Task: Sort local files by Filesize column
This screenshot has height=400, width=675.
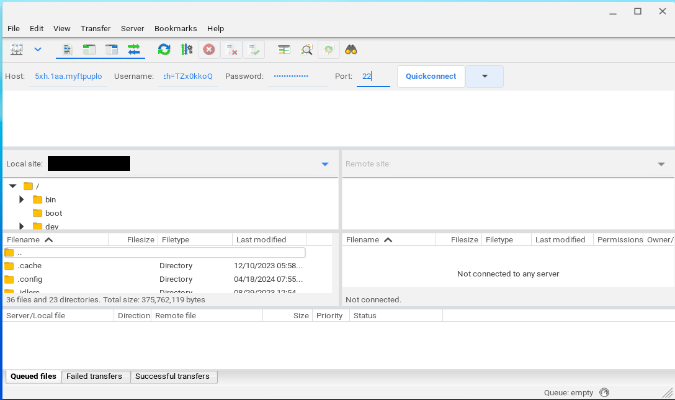Action: tap(133, 240)
